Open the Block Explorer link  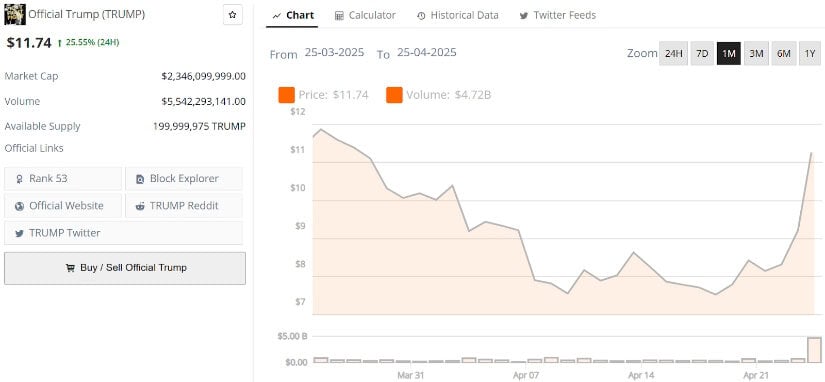click(x=184, y=179)
